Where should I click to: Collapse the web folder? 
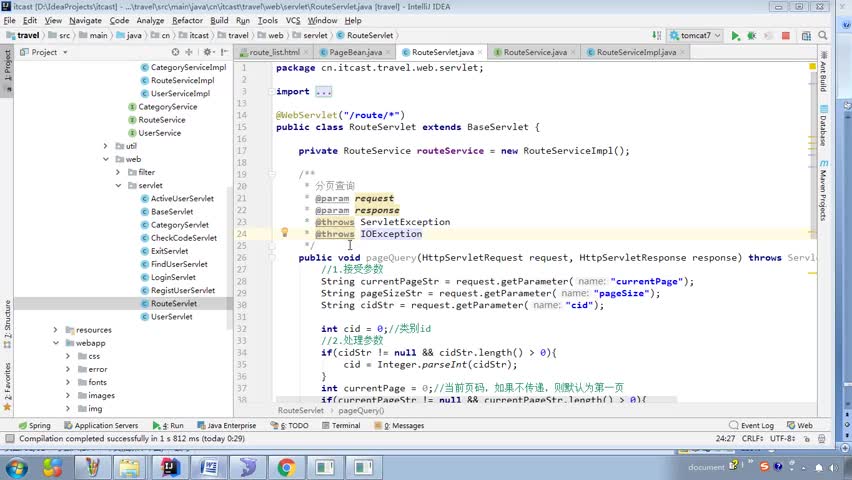105,159
